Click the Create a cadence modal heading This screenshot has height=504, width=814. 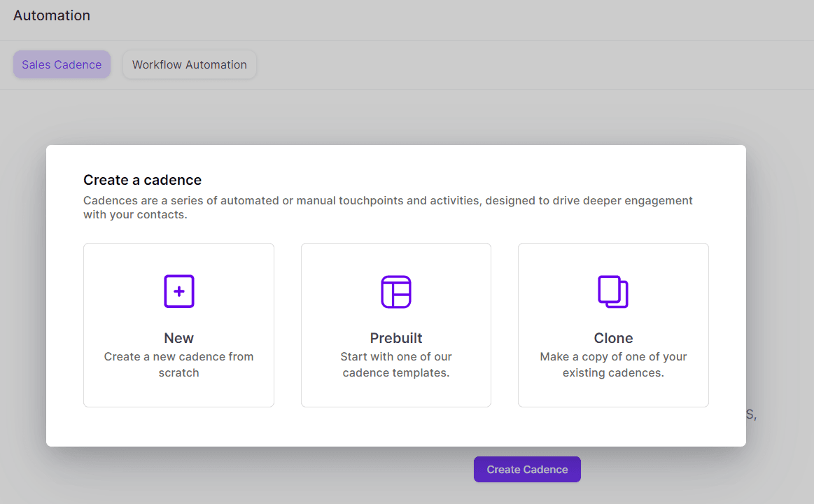[x=142, y=180]
